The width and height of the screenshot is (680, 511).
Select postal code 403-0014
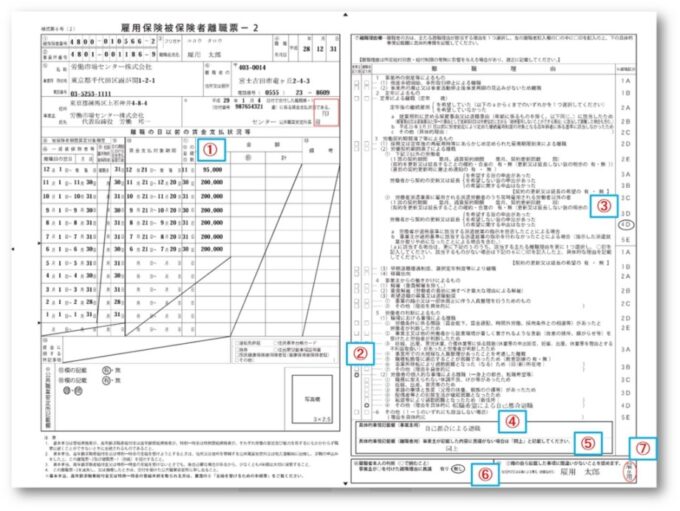252,68
